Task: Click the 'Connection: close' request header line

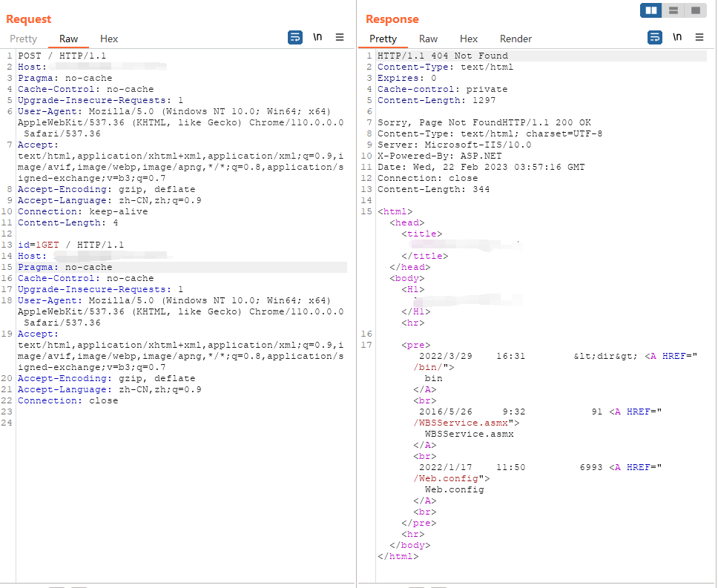Action: (x=67, y=401)
